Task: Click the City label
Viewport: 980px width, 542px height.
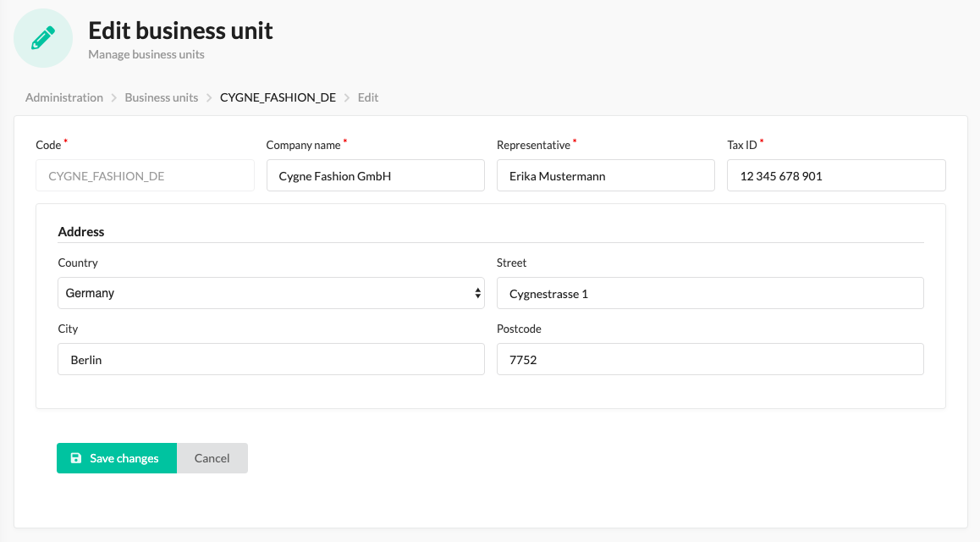Action: tap(68, 329)
